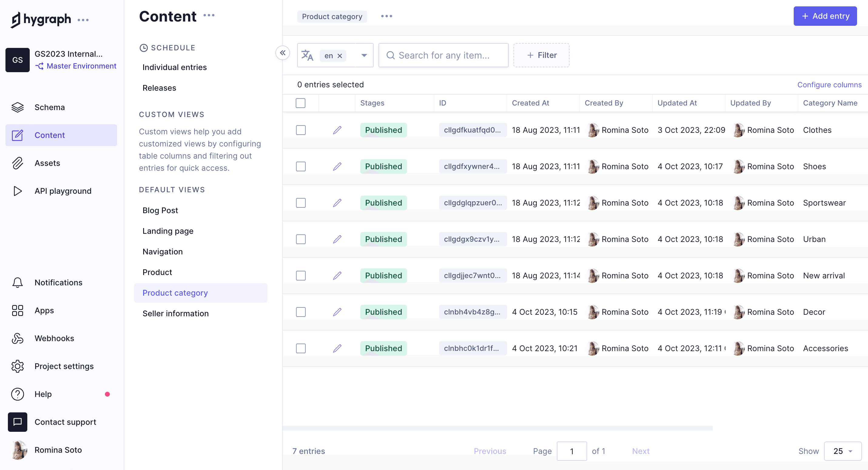This screenshot has height=470, width=868.
Task: Expand the locale language dropdown arrow
Action: coord(364,55)
